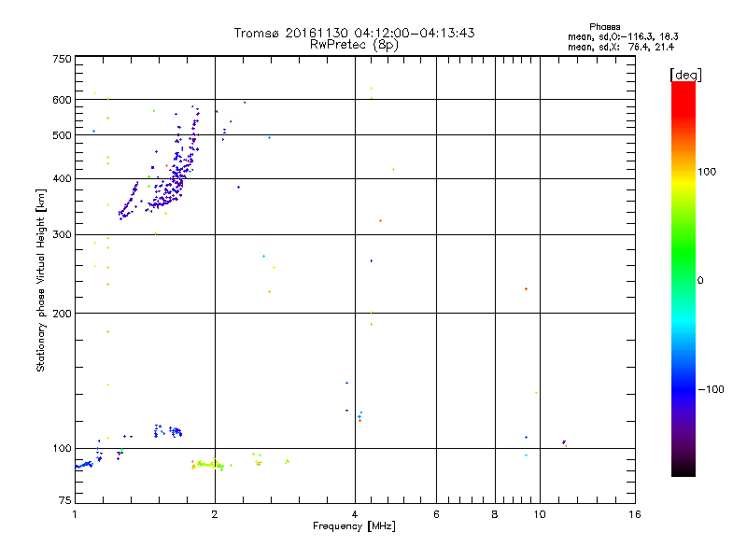Click the 'Stationary phase Virtual Height [km]' axis label
This screenshot has width=747, height=560.
click(41, 280)
